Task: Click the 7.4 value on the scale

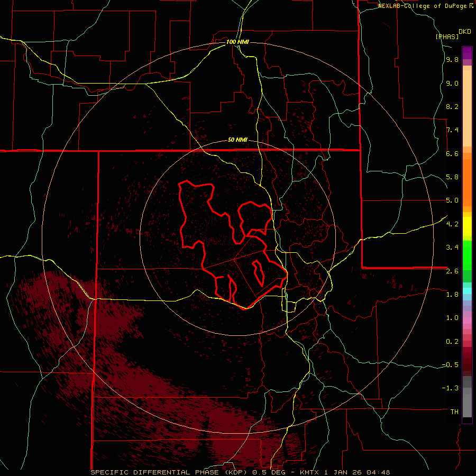Action: (452, 130)
